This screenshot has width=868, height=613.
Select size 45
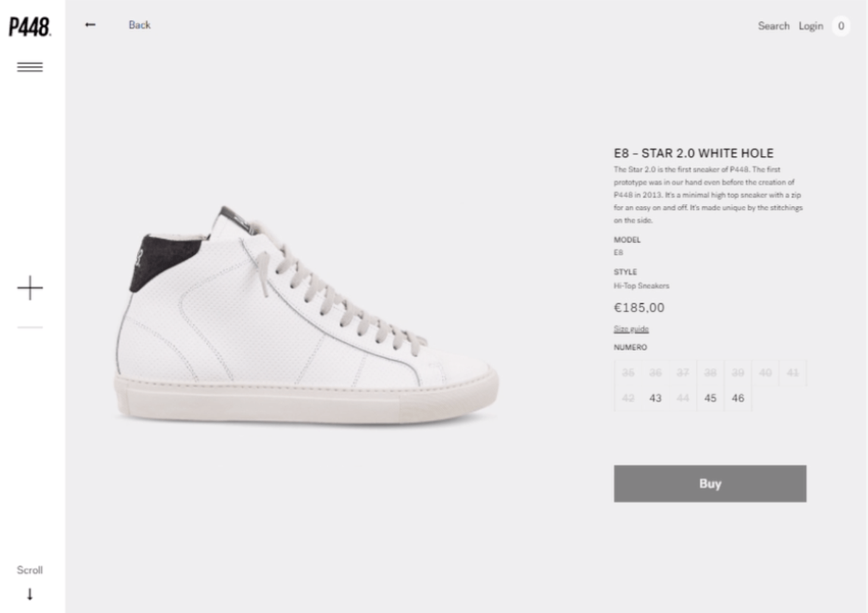[x=710, y=398]
